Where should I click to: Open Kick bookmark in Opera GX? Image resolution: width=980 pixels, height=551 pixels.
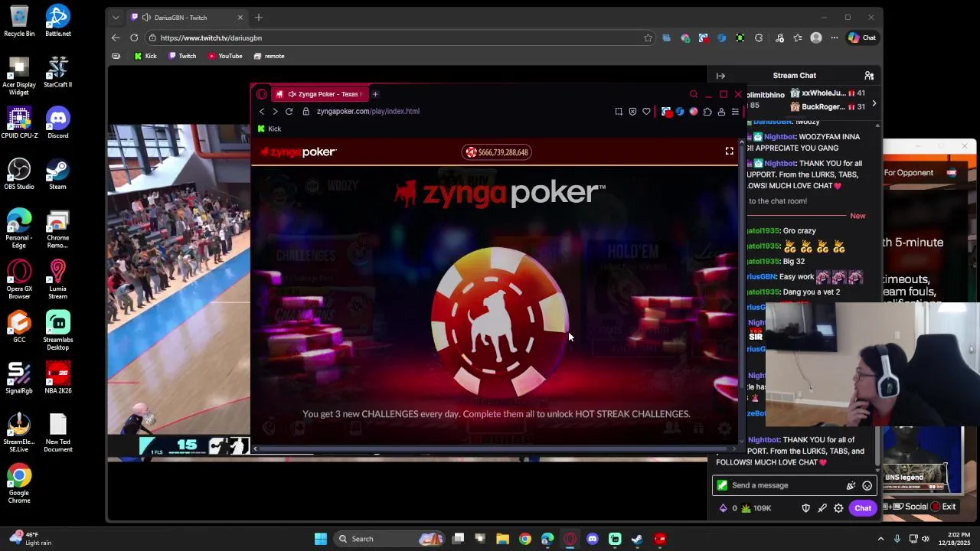coord(269,129)
